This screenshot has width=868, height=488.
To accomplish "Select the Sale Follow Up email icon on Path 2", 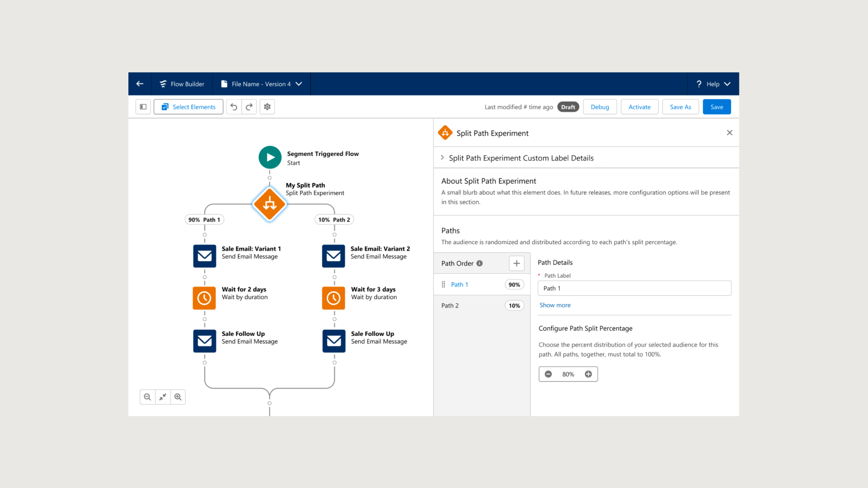I will (x=333, y=341).
